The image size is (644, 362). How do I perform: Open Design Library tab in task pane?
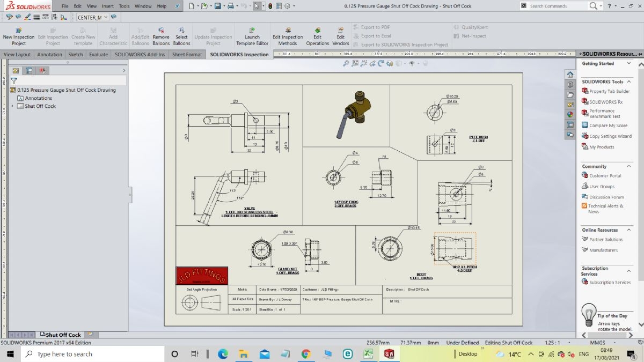(570, 85)
